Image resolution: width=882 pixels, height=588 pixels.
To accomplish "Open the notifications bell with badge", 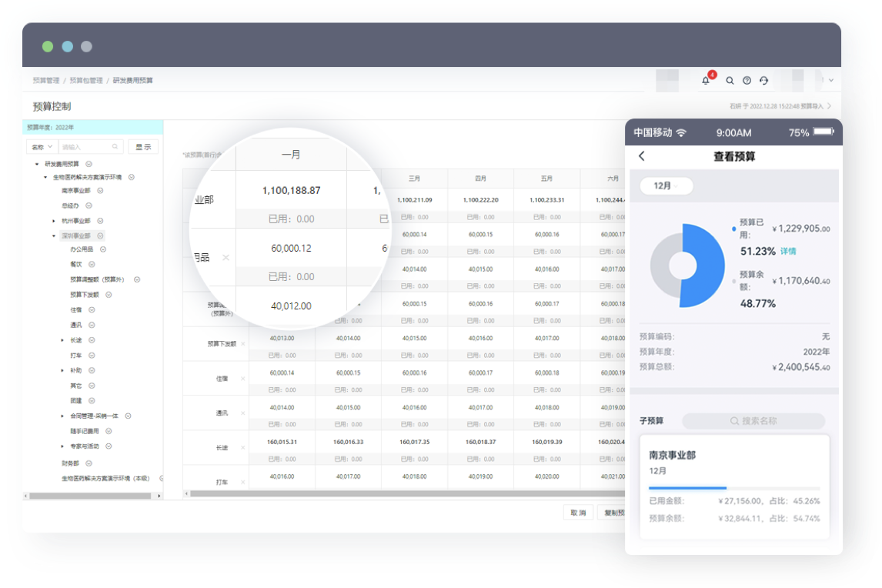I will [706, 80].
